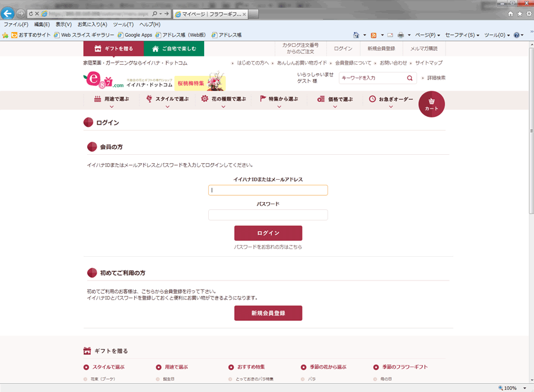Click the IE home icon
534x392 pixels.
point(510,13)
